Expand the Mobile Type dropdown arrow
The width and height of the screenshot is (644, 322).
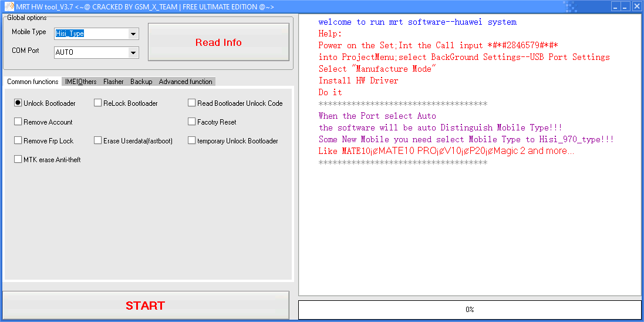coord(133,33)
